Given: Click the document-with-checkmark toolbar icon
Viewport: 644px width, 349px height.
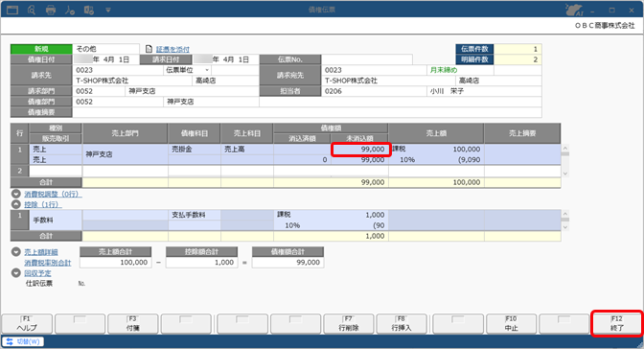Looking at the screenshot, I should pyautogui.click(x=89, y=10).
